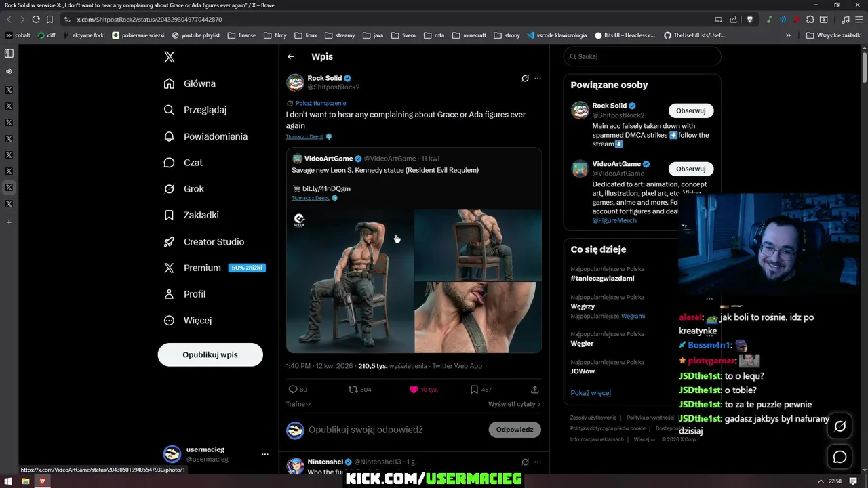Open Powiadomienia notifications
Screen dimensions: 868x488
pyautogui.click(x=205, y=136)
